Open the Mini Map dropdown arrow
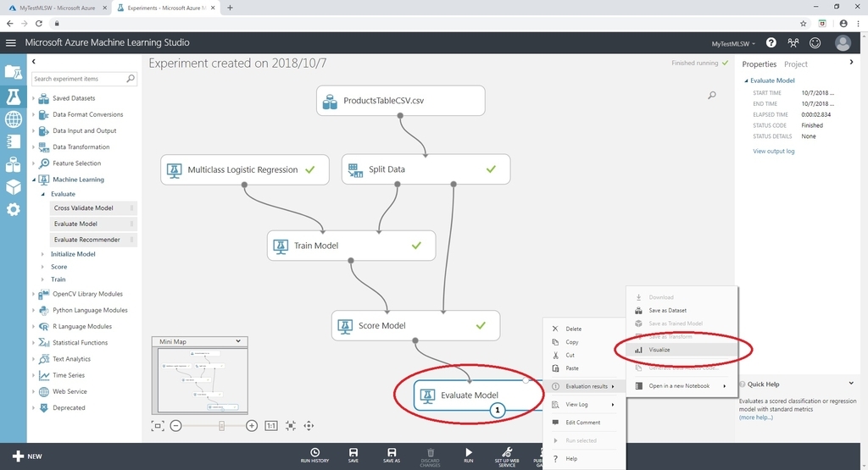The image size is (868, 470). [238, 341]
